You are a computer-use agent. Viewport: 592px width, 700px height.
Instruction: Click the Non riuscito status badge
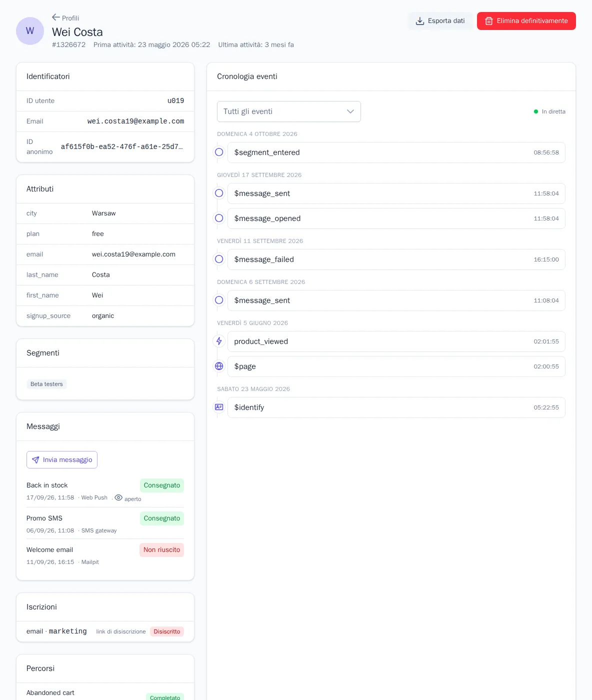coord(162,550)
